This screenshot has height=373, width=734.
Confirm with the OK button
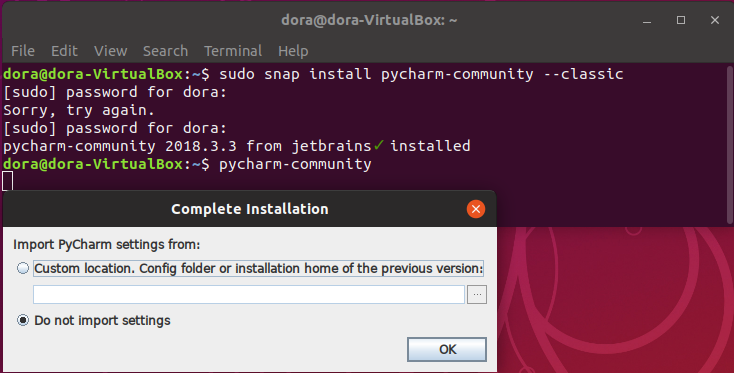coord(447,349)
